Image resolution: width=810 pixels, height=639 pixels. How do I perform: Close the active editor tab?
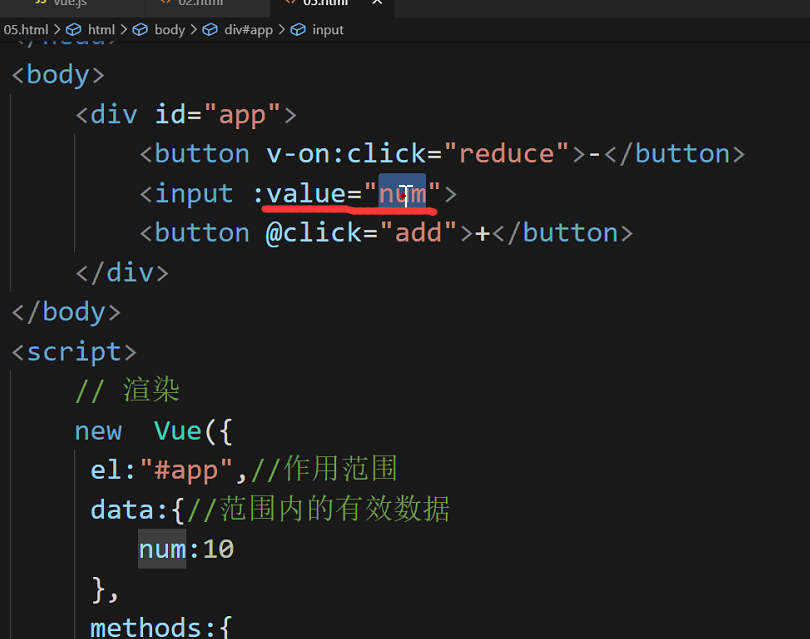pos(377,3)
